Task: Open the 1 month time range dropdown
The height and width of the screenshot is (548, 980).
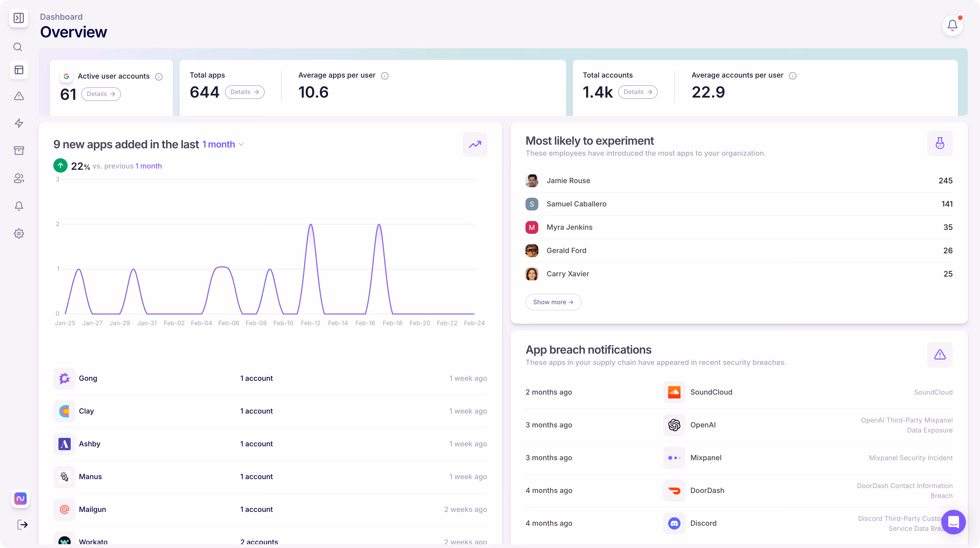Action: tap(223, 144)
